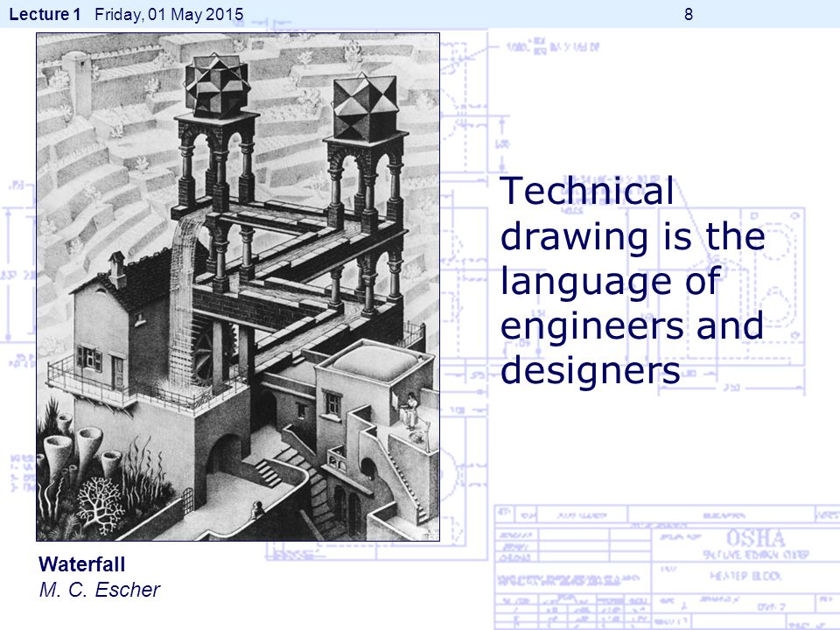Click the Escher Waterfall artwork image
Image resolution: width=840 pixels, height=630 pixels.
(x=238, y=287)
